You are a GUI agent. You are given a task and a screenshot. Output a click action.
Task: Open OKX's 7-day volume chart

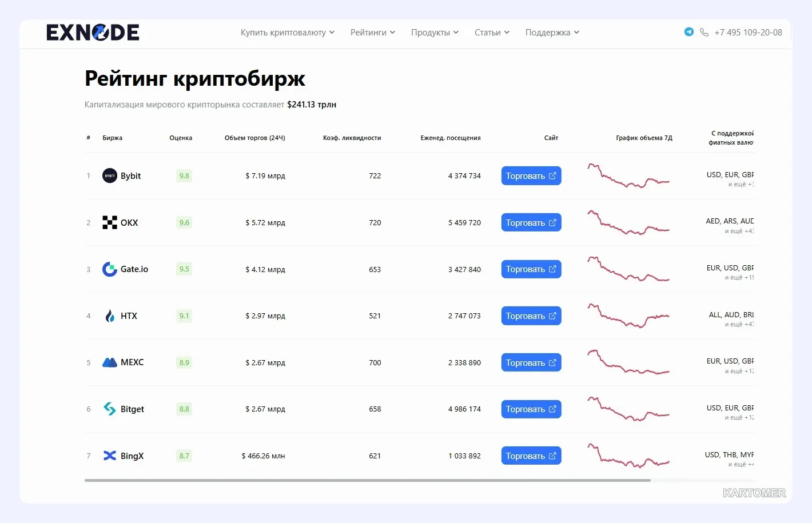(628, 223)
